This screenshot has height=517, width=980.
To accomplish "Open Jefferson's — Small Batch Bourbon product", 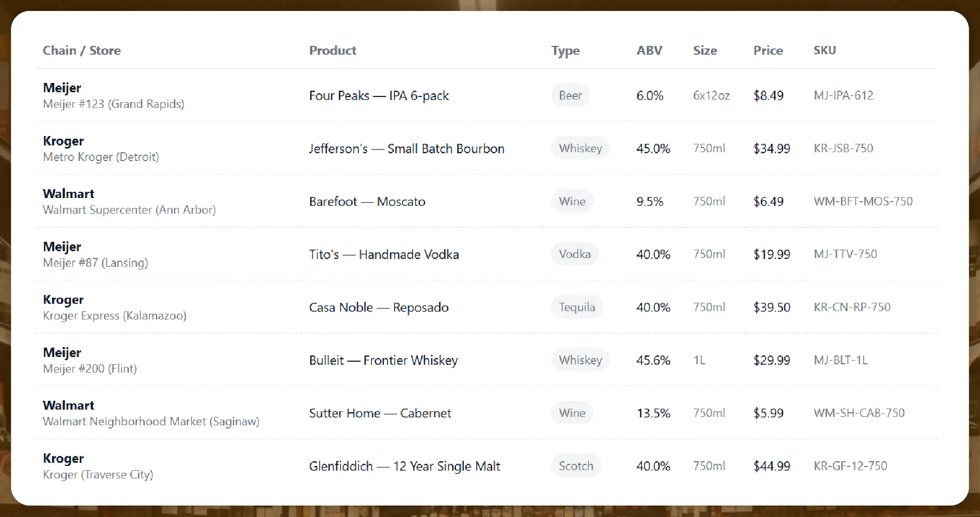I will [x=406, y=149].
